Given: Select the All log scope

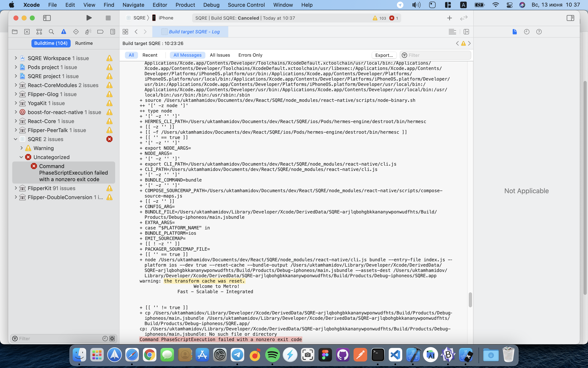Looking at the screenshot, I should (x=131, y=55).
